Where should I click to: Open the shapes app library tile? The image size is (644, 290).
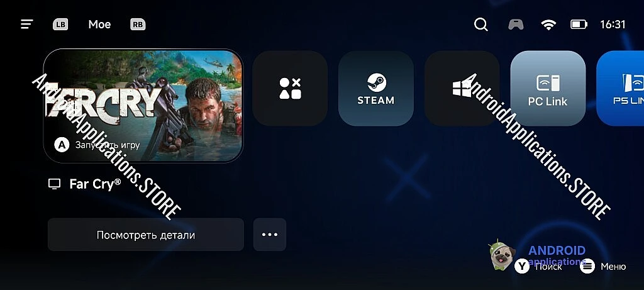[290, 88]
